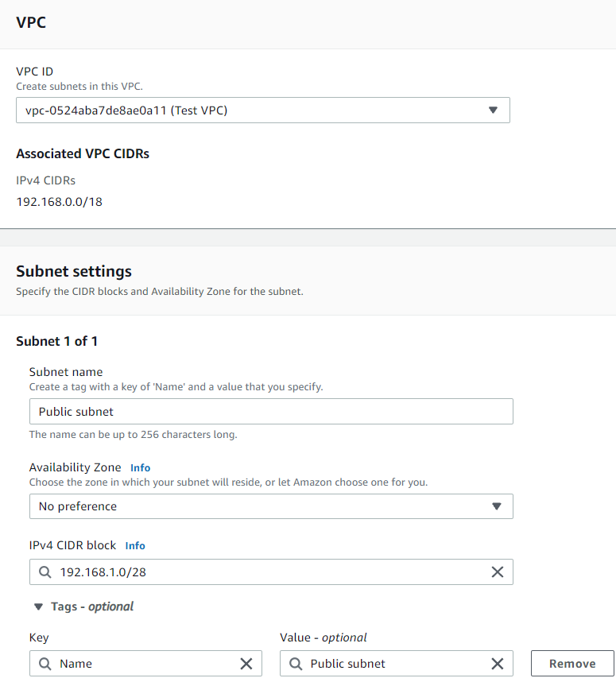616x682 pixels.
Task: Click the Remove button for the Name tag
Action: pos(571,663)
